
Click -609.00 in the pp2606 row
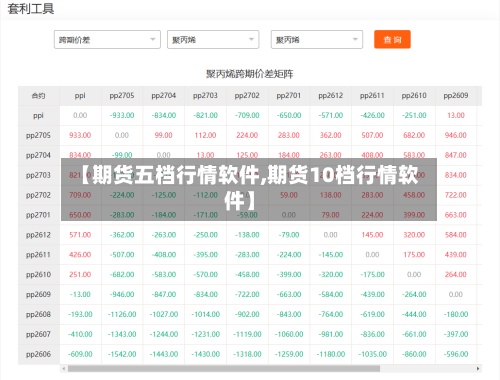80,354
